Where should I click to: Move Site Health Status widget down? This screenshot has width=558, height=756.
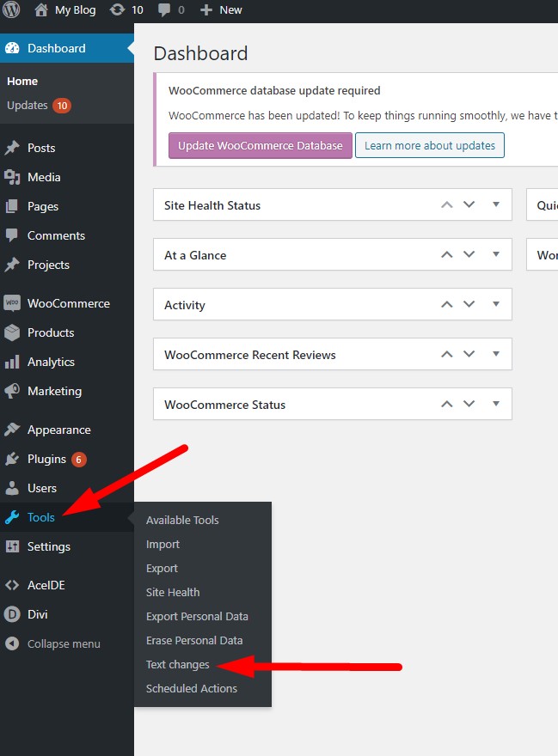(469, 205)
